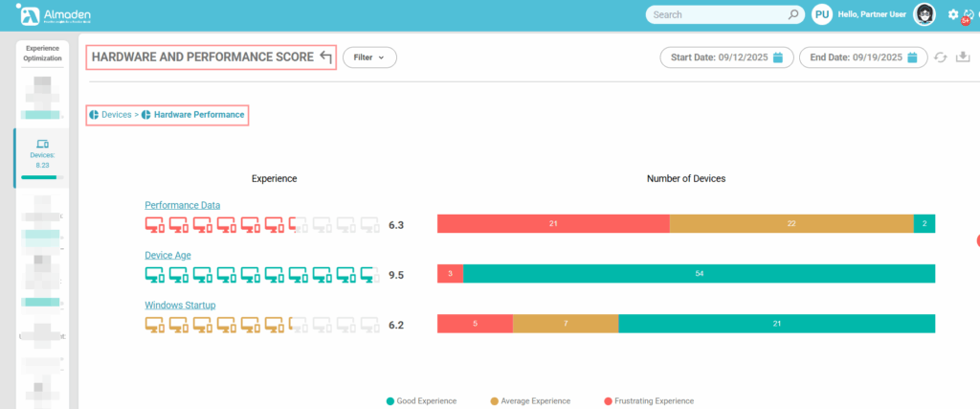Click the search magnifier icon

click(793, 14)
